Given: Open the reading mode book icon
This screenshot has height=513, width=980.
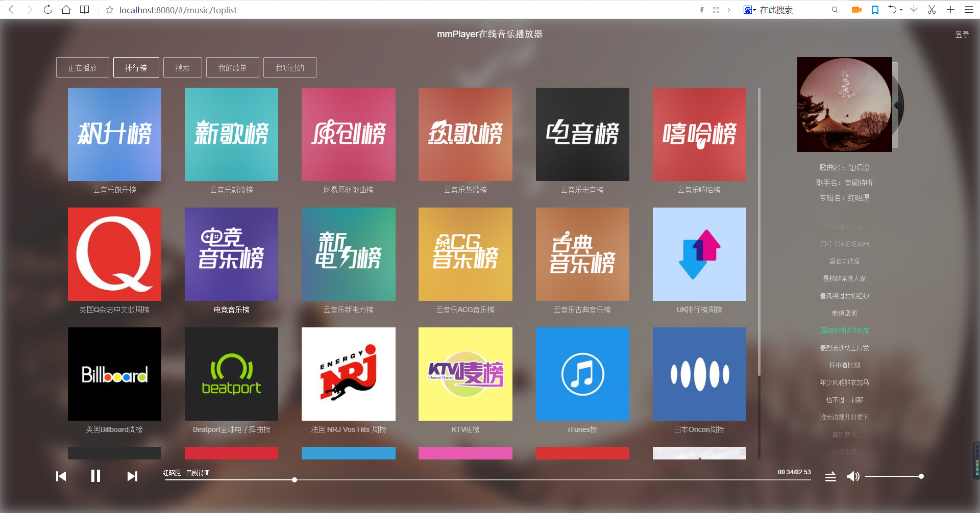Looking at the screenshot, I should coord(85,10).
